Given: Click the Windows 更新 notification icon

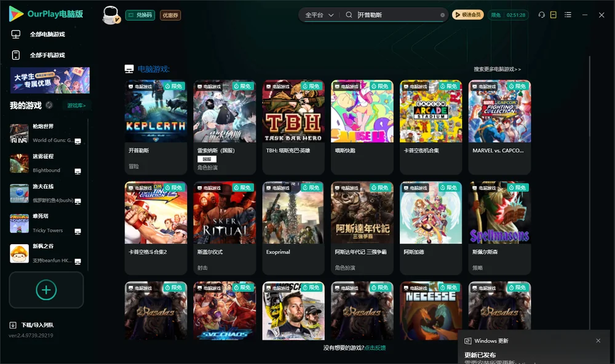Looking at the screenshot, I should pos(467,341).
